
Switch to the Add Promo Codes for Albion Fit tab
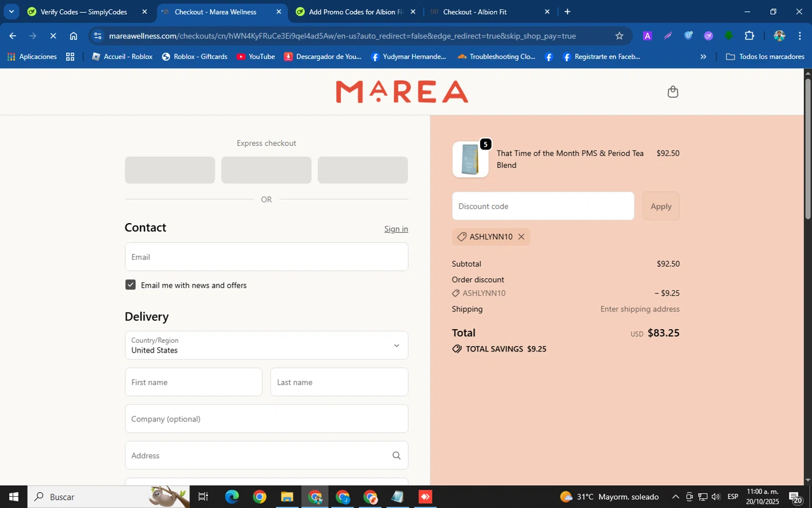tap(355, 11)
